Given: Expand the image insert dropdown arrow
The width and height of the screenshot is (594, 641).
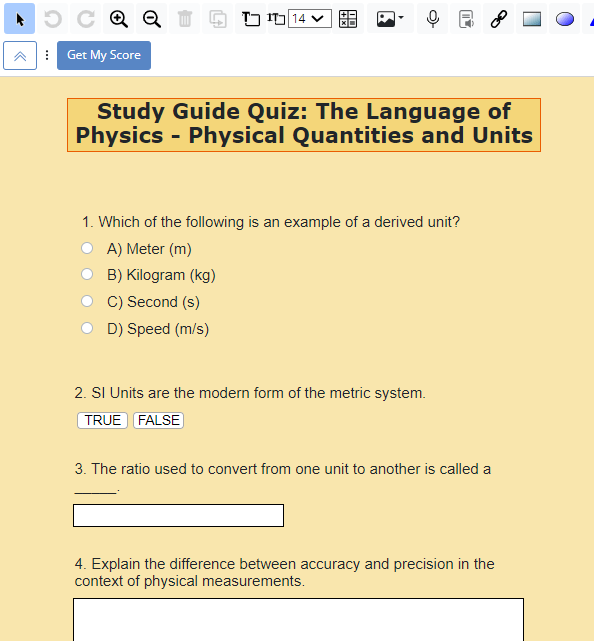Looking at the screenshot, I should pos(401,18).
